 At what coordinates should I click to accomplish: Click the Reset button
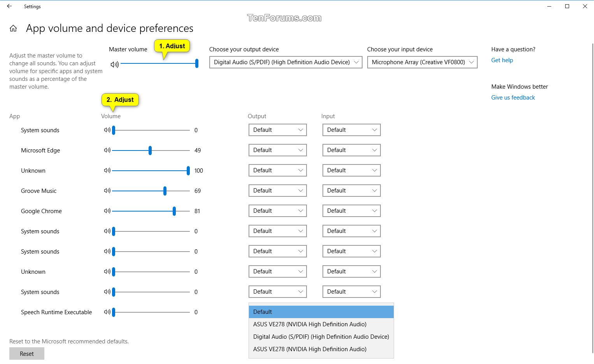(x=26, y=353)
